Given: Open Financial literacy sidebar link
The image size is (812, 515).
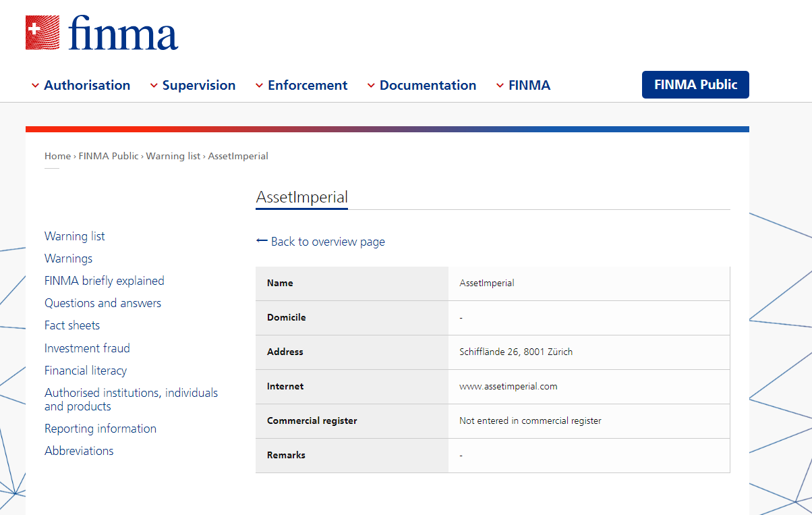Looking at the screenshot, I should pos(86,371).
